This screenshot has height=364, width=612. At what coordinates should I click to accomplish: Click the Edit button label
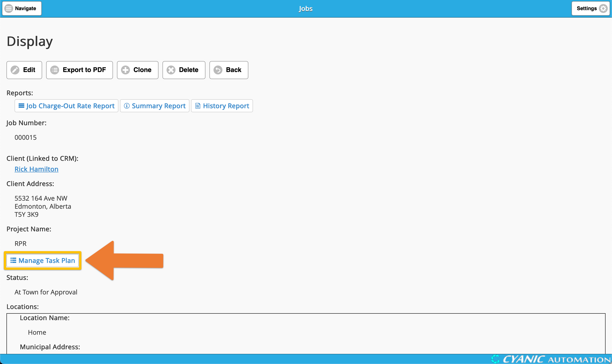(29, 70)
